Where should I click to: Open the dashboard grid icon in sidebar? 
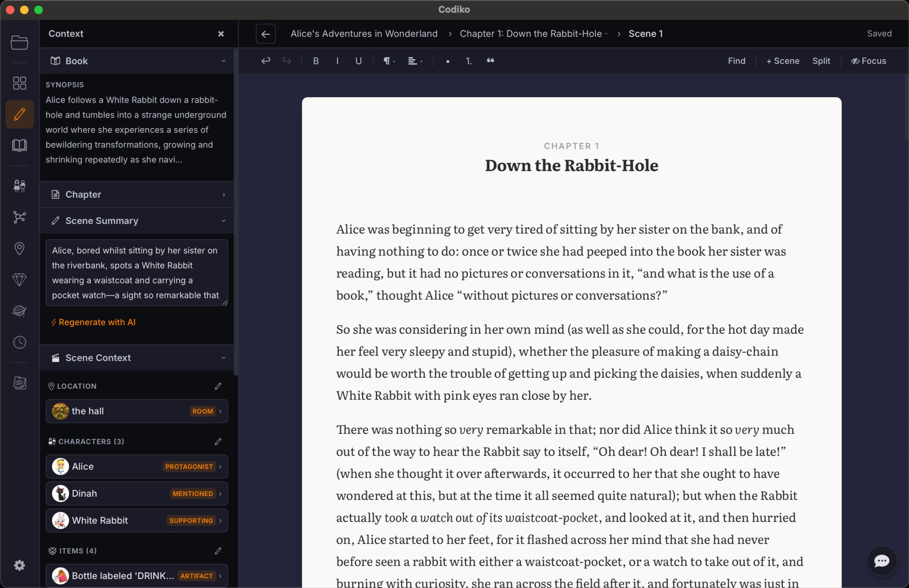click(20, 83)
